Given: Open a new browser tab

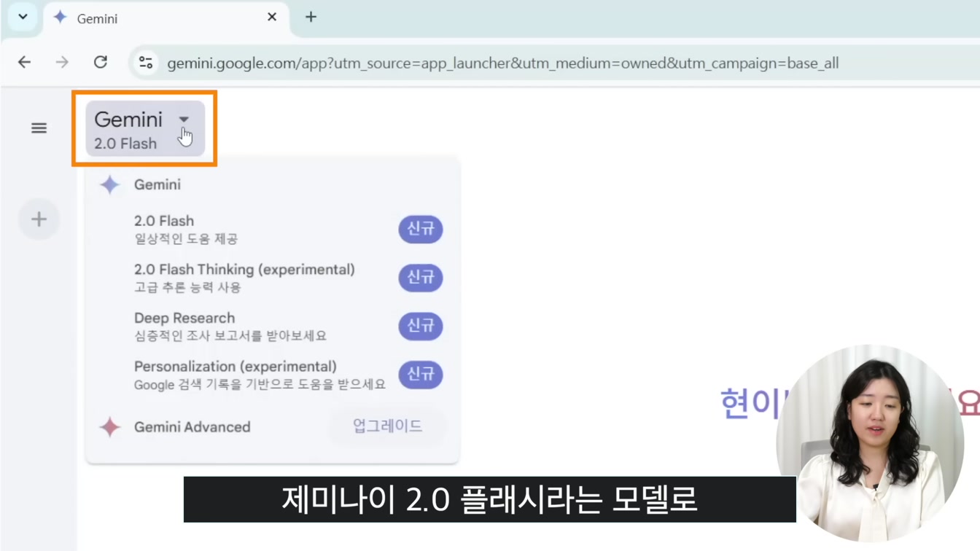Looking at the screenshot, I should (311, 17).
